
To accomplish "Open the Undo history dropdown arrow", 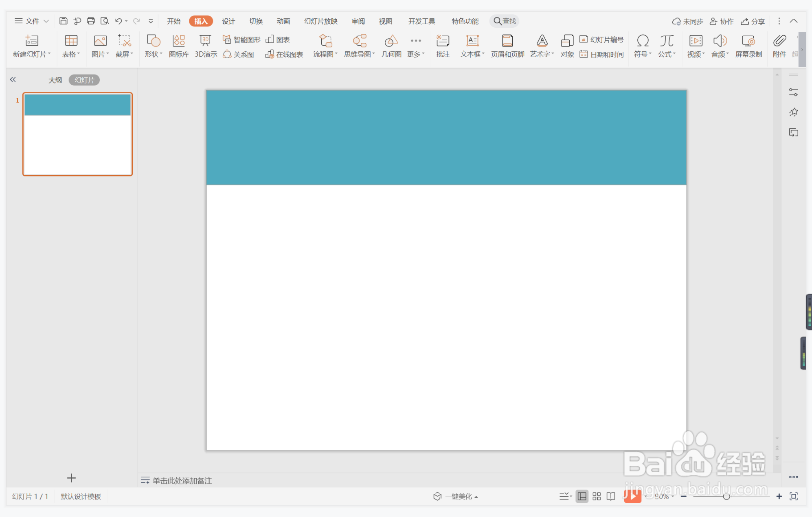I will tap(126, 21).
